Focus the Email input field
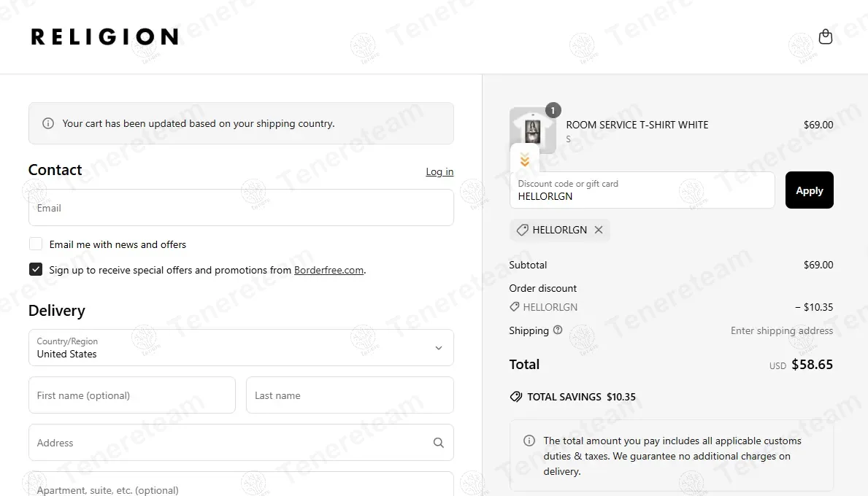This screenshot has height=496, width=868. (241, 207)
